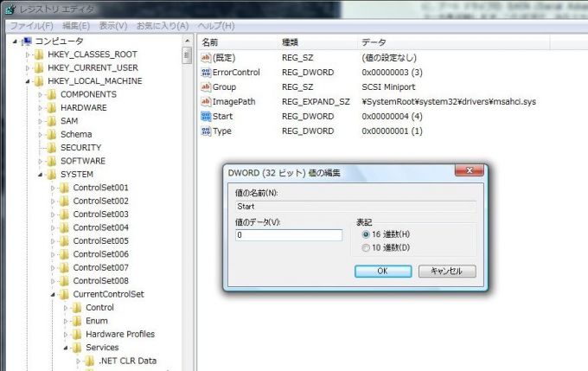This screenshot has height=371, width=588.
Task: Click the HKEY_LOCAL_MACHINE folder icon
Action: pyautogui.click(x=39, y=81)
